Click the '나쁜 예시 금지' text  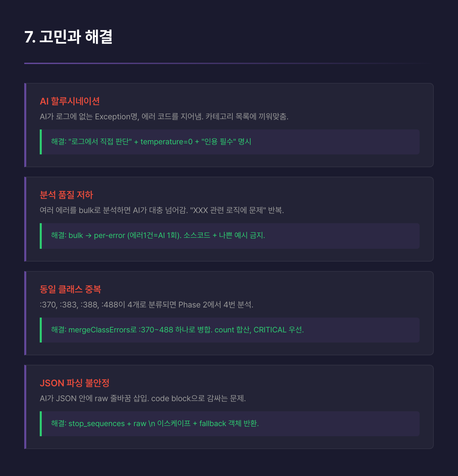click(x=242, y=236)
